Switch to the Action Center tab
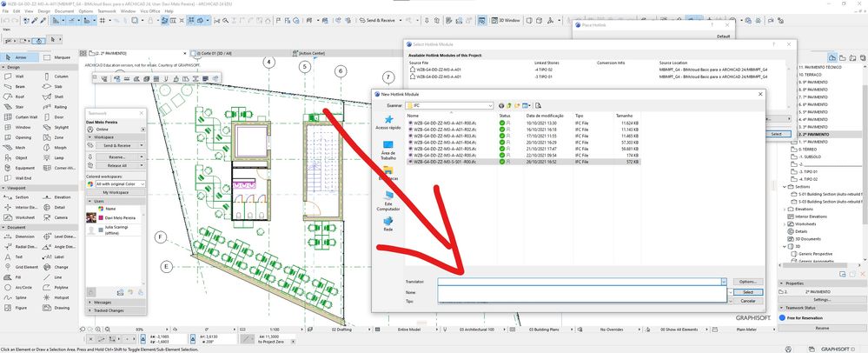This screenshot has height=353, width=868. (x=311, y=53)
